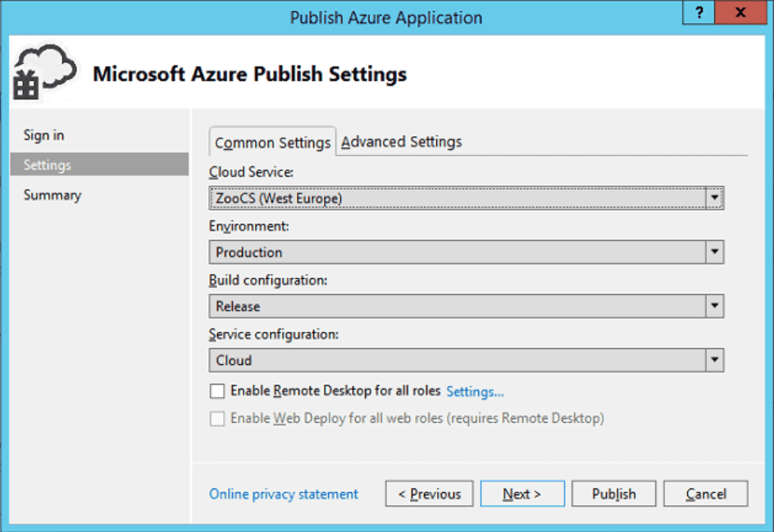The width and height of the screenshot is (774, 532).
Task: Go to the Sign in step
Action: 44,135
